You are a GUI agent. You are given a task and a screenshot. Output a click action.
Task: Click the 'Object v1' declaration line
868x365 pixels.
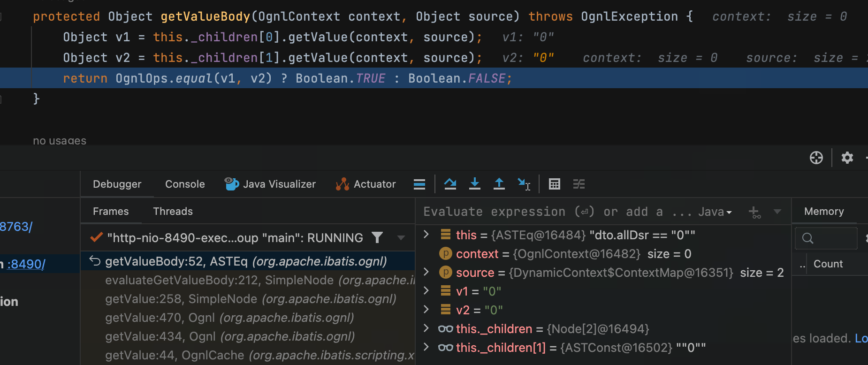tap(273, 37)
